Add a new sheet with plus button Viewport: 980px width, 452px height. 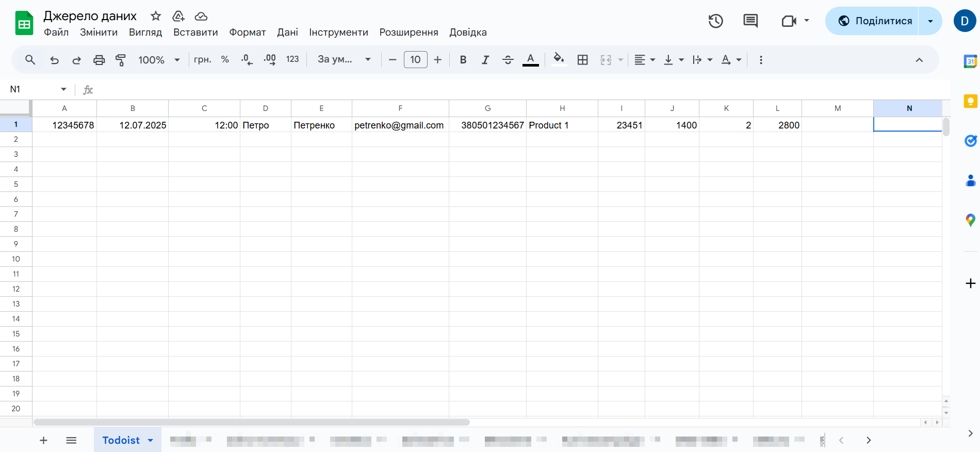click(43, 440)
